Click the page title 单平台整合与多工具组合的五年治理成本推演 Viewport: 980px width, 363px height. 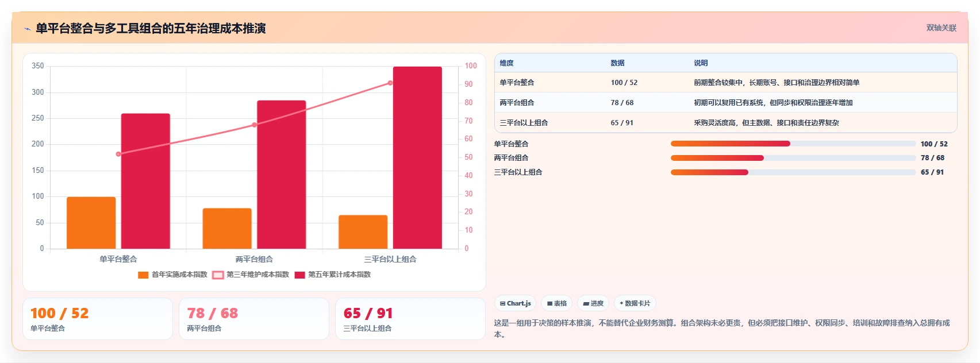pyautogui.click(x=151, y=29)
